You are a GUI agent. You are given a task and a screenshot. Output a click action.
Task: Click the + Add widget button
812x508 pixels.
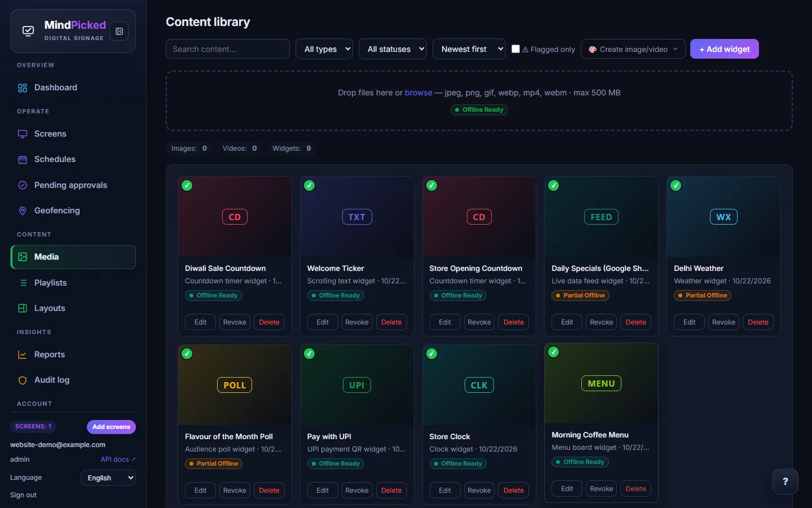(x=725, y=49)
